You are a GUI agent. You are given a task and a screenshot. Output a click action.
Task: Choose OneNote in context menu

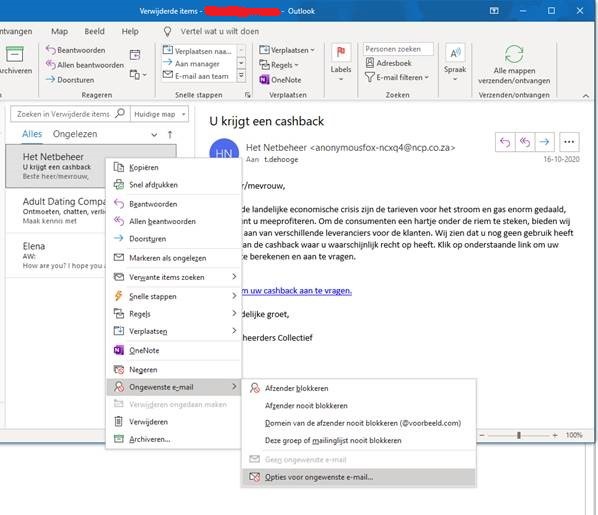click(x=174, y=351)
